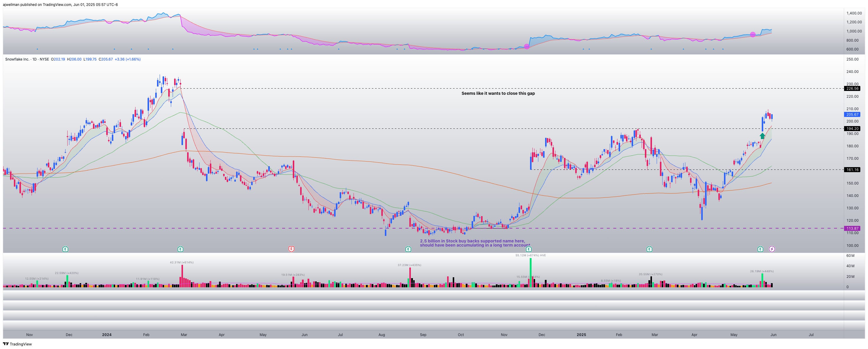The image size is (868, 349).
Task: Click pink circle on the latest indicator crossover
Action: 753,35
